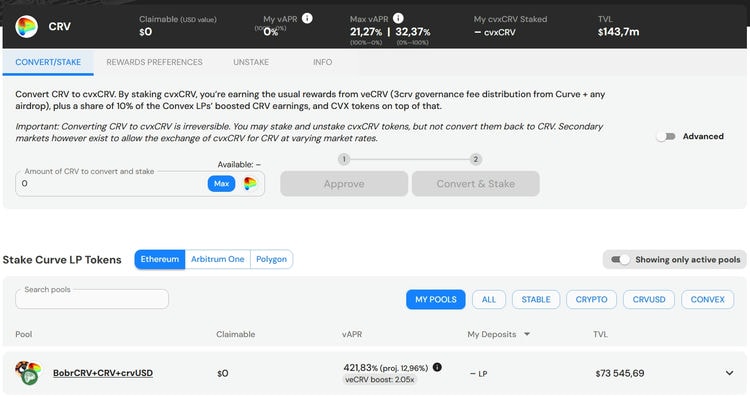Filter pools by ALL
Image resolution: width=750 pixels, height=398 pixels.
coord(489,299)
